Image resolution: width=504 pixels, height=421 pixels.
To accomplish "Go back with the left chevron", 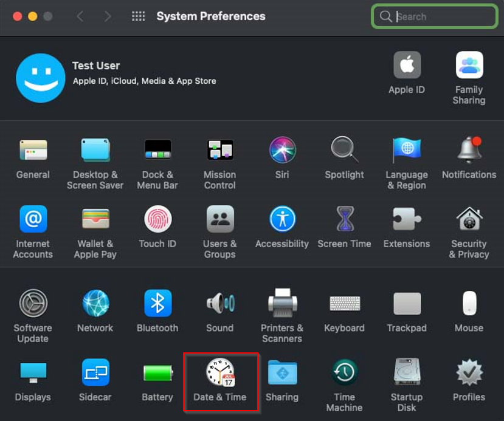I will tap(80, 16).
